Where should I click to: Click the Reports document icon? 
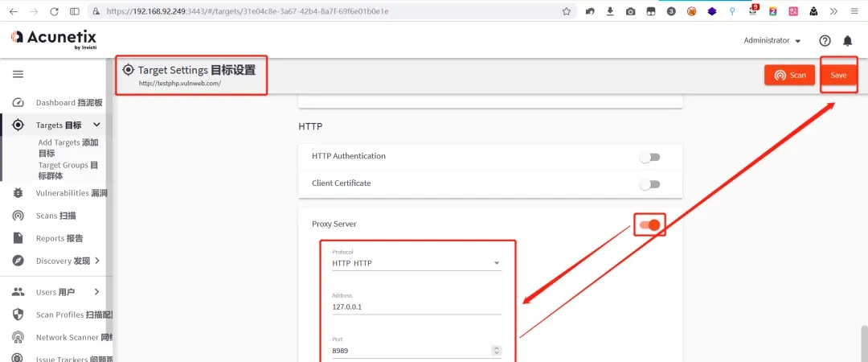[18, 238]
